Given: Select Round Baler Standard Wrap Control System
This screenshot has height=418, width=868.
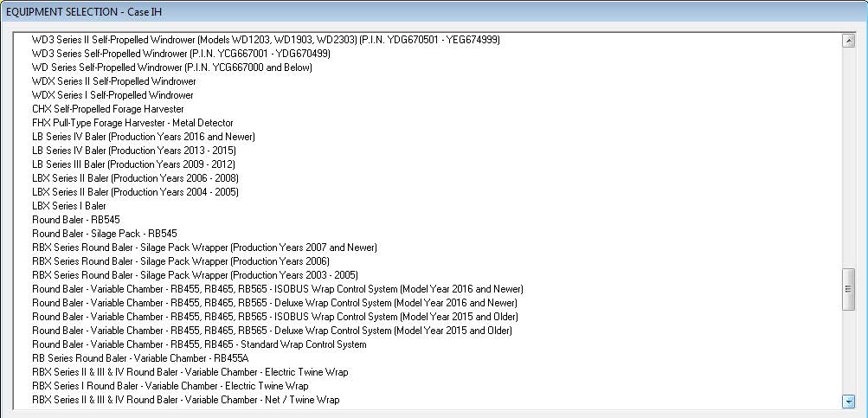Looking at the screenshot, I should click(x=199, y=344).
